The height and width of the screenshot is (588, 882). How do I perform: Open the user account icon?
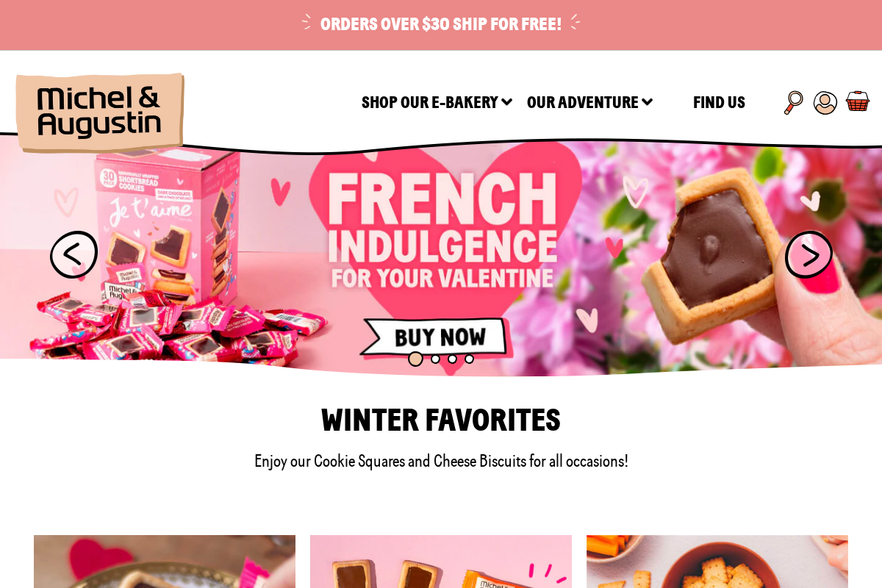825,103
